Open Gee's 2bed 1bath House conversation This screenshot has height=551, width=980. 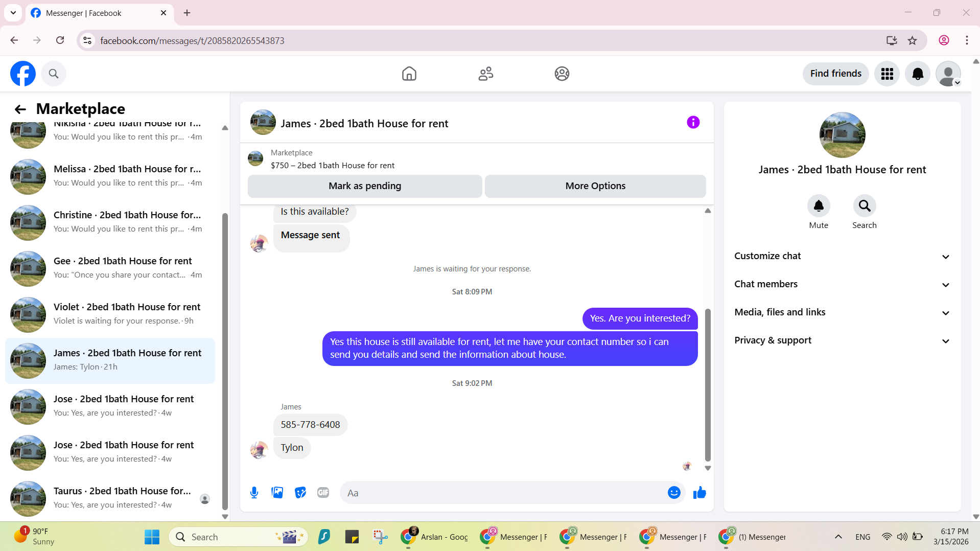click(110, 268)
